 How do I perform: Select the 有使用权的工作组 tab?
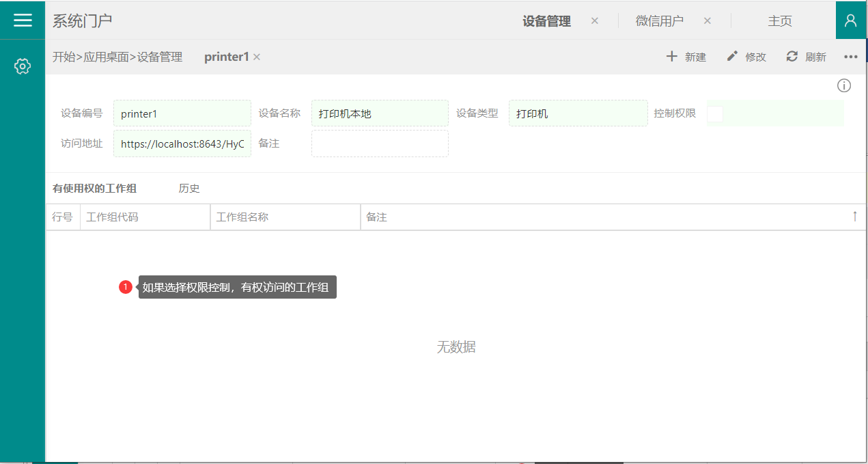coord(94,189)
